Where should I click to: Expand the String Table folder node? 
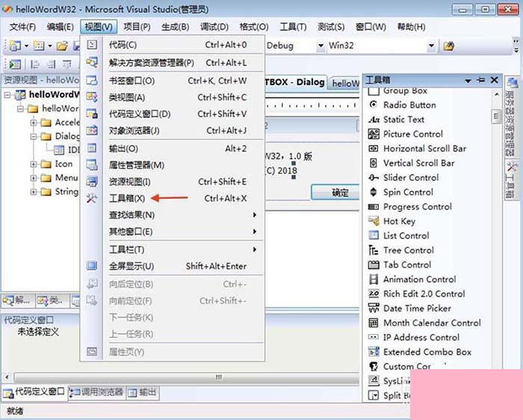point(34,192)
